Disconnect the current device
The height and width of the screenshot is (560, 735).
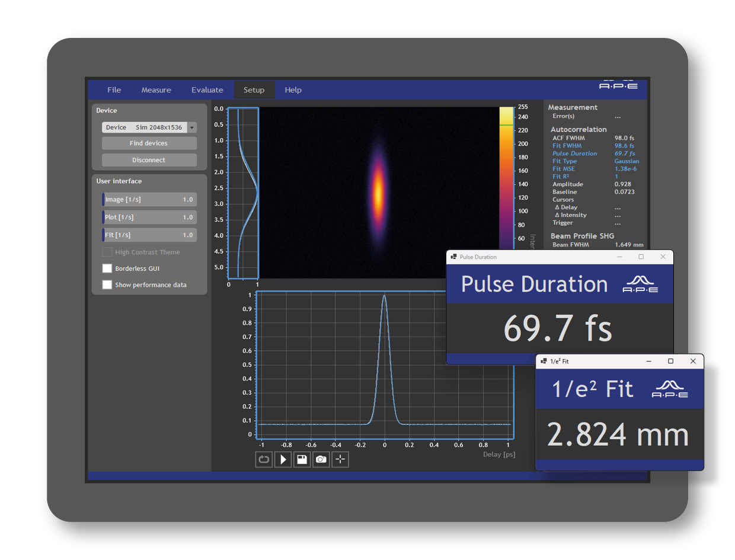tap(149, 159)
